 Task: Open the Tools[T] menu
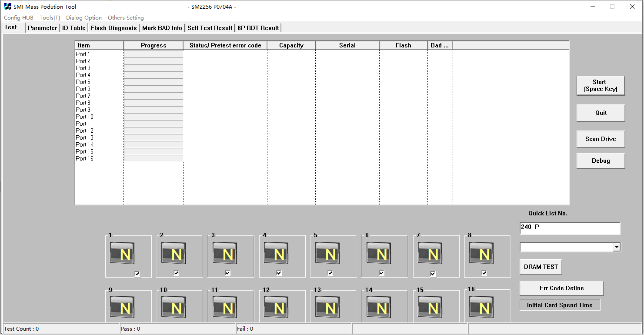pos(50,18)
